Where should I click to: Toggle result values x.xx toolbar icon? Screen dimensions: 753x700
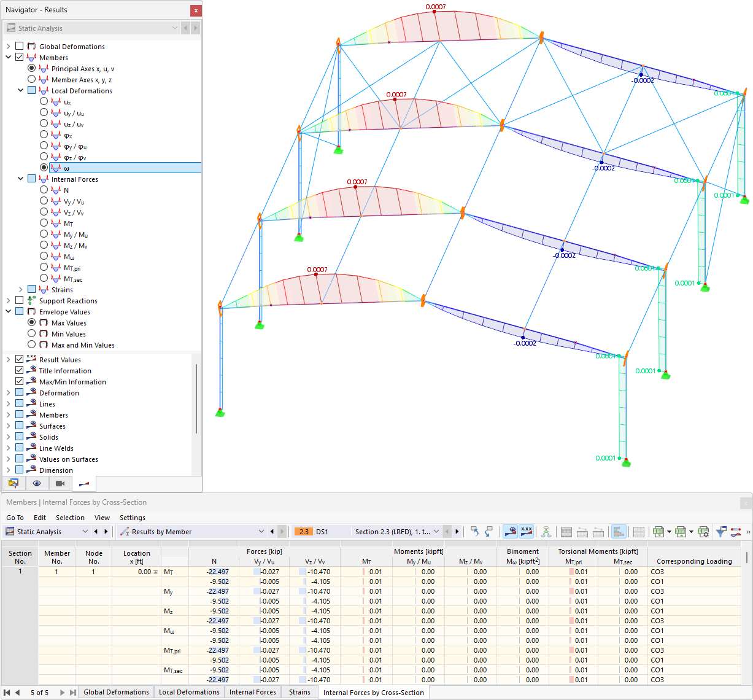[526, 532]
